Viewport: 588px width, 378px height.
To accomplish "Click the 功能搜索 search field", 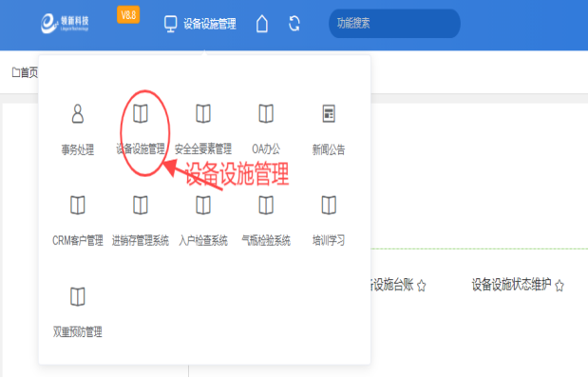I will coord(394,23).
